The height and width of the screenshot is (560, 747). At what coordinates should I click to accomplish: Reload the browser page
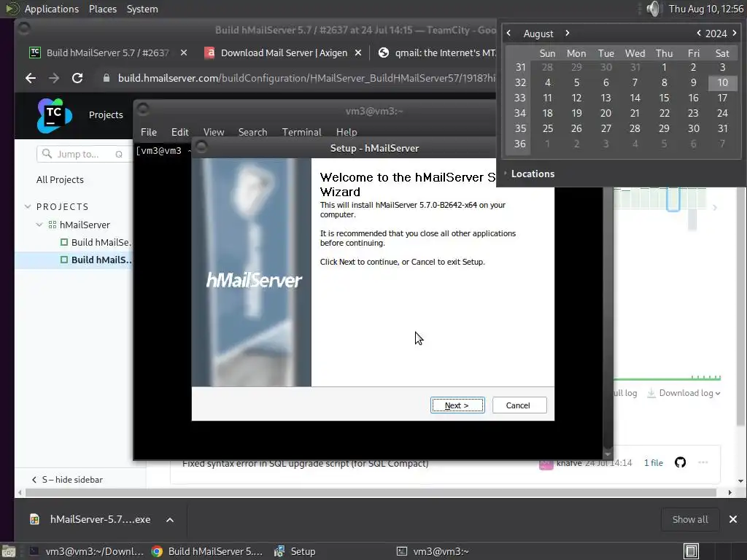(x=77, y=78)
